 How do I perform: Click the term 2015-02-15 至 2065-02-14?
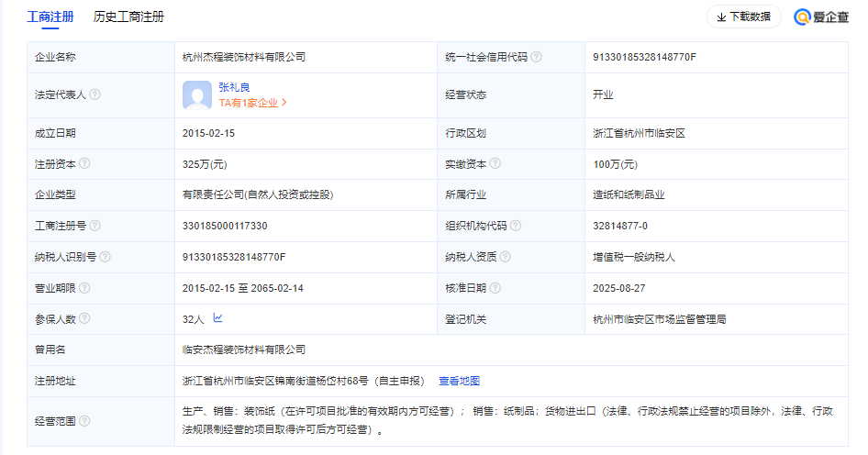coord(243,288)
